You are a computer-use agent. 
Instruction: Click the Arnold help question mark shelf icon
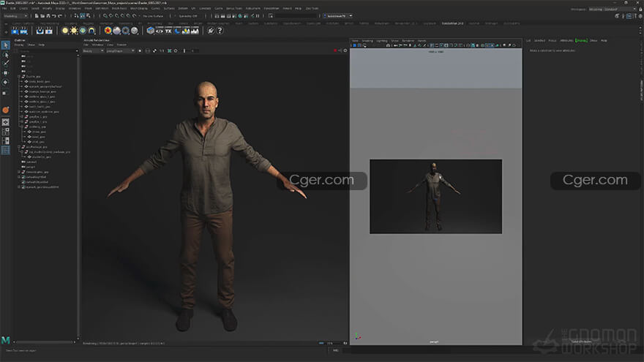click(x=219, y=30)
